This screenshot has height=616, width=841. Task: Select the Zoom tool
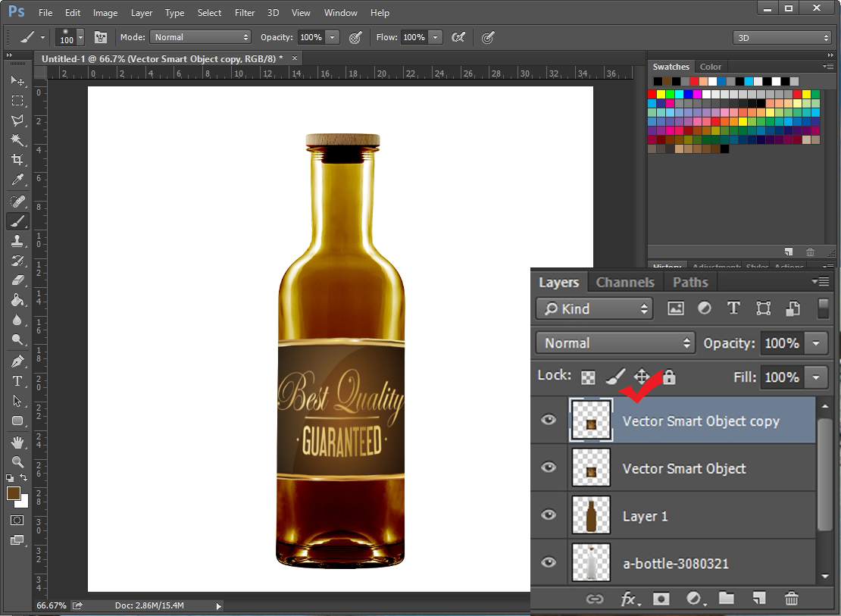click(x=17, y=461)
